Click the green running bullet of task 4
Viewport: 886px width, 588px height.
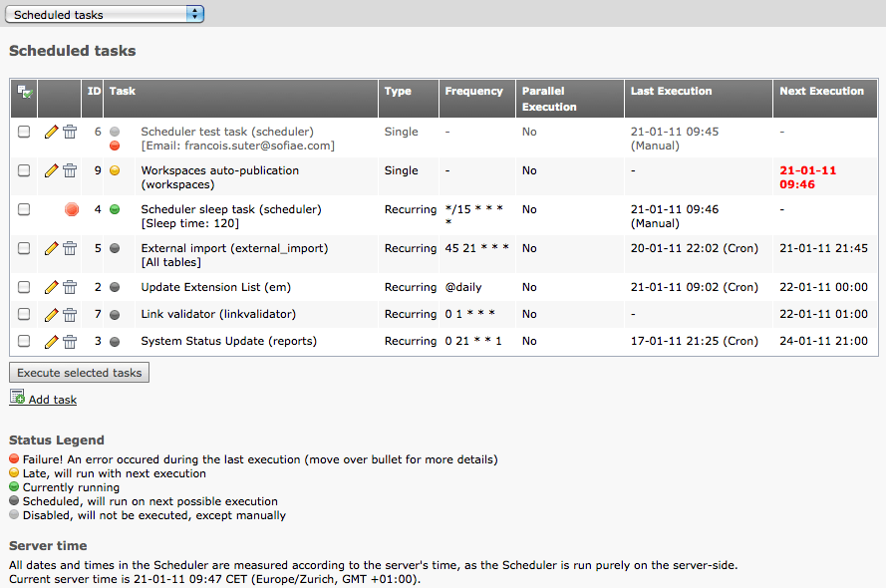click(x=115, y=209)
